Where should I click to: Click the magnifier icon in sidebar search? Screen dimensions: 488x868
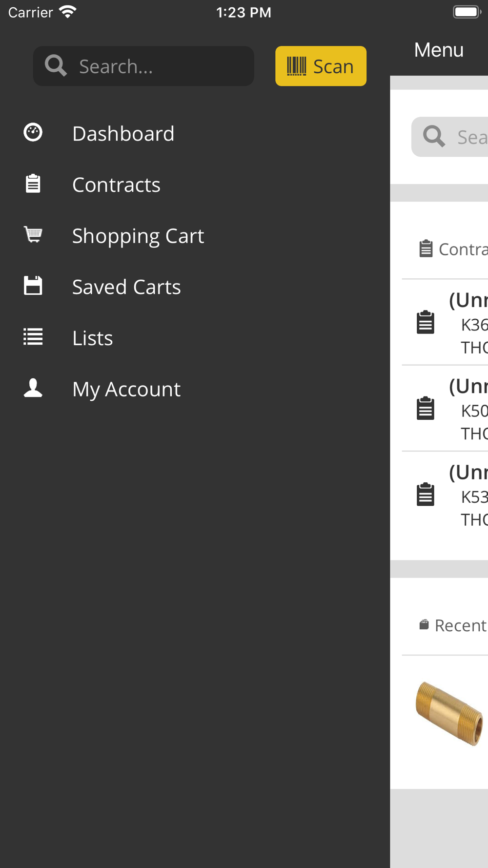[x=56, y=66]
